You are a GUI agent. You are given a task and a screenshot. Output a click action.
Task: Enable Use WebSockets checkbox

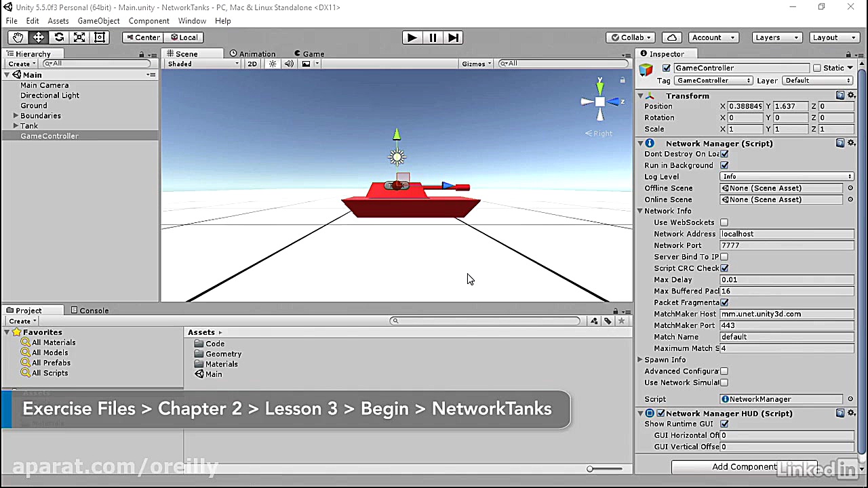coord(724,222)
